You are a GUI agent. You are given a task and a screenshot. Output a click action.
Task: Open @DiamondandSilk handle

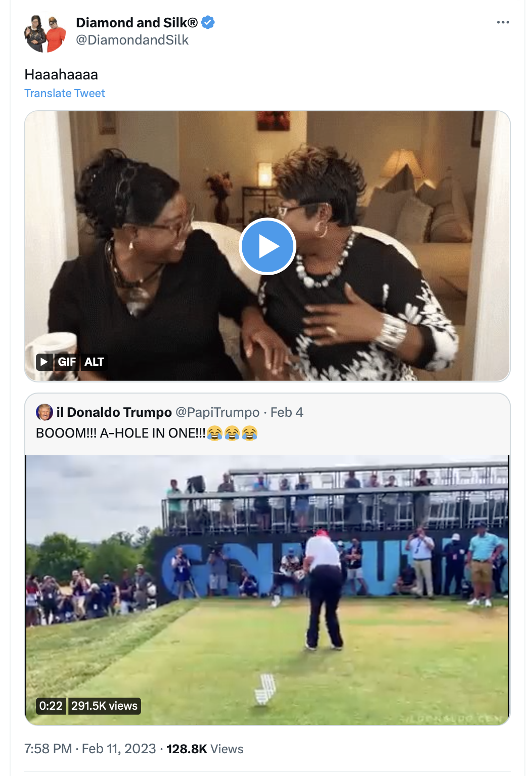[x=132, y=40]
